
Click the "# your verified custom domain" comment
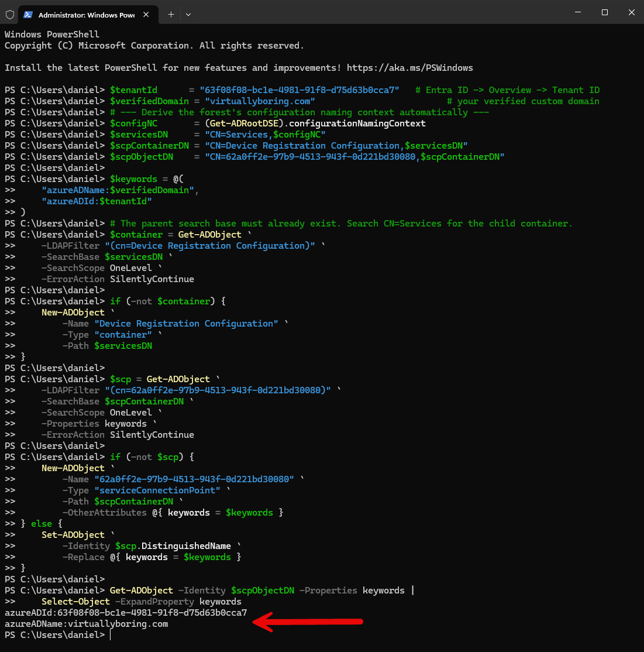(x=523, y=101)
